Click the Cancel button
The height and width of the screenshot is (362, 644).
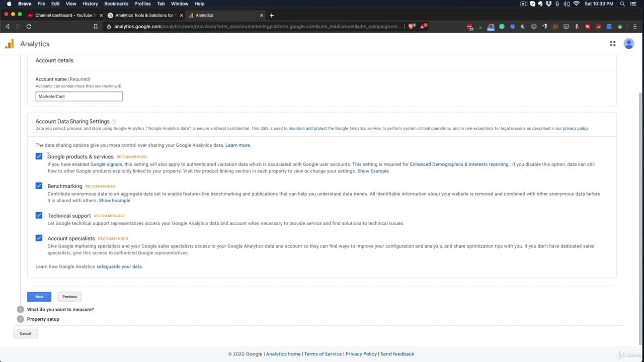point(25,333)
